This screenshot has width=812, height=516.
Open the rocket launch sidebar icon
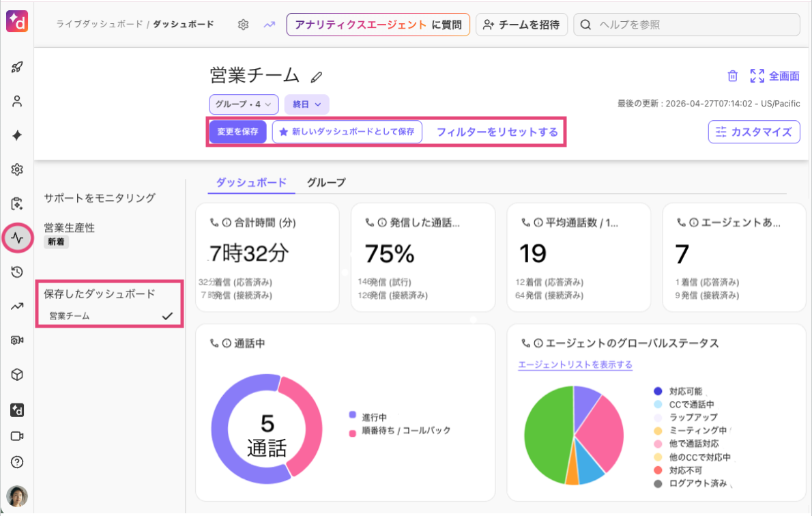17,67
